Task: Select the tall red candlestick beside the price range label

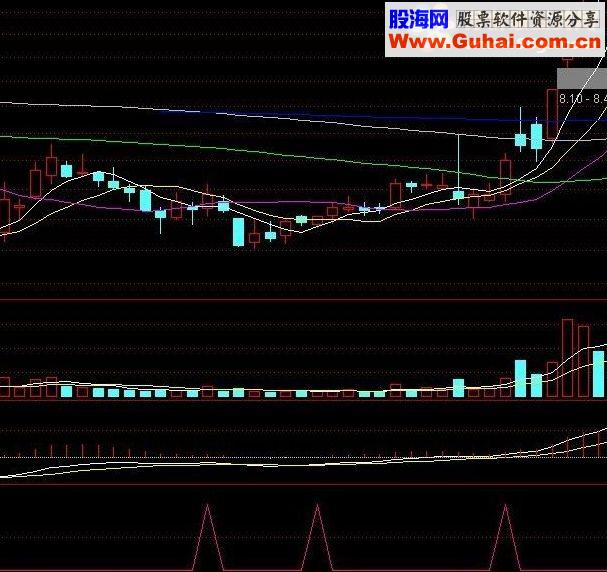Action: (x=552, y=114)
